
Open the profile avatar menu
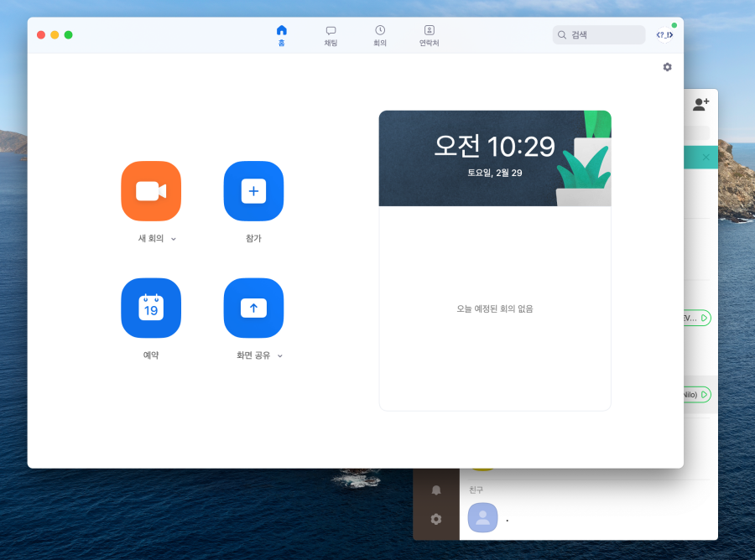[x=665, y=34]
